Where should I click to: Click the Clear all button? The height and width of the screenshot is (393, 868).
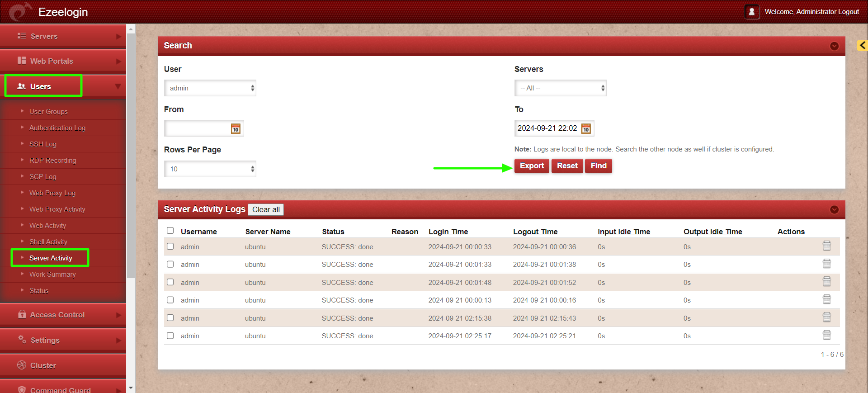[x=266, y=209]
